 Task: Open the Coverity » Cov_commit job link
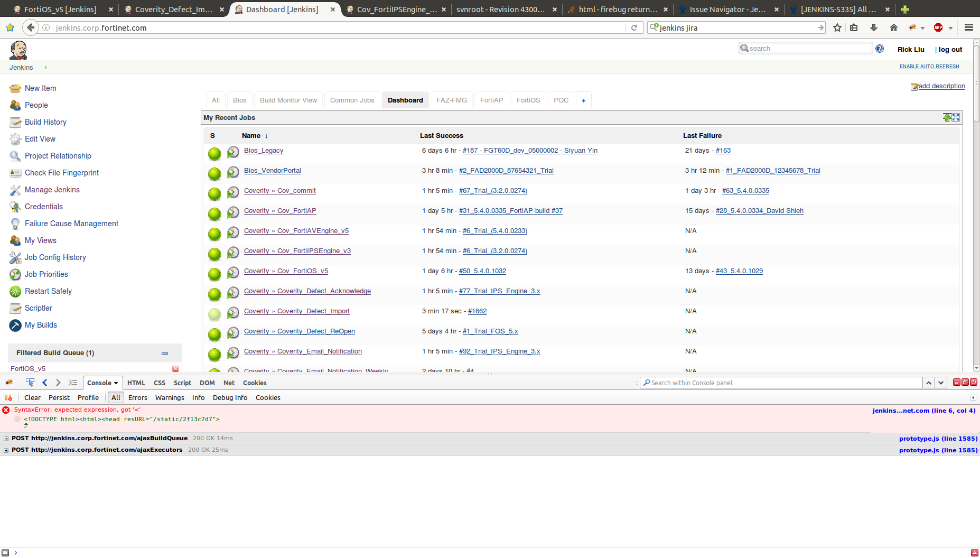tap(279, 191)
